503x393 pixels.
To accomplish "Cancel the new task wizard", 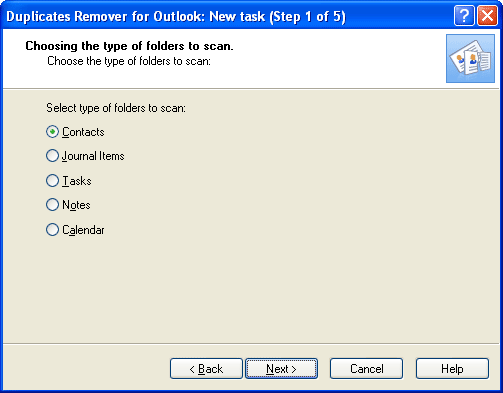I will click(x=366, y=369).
